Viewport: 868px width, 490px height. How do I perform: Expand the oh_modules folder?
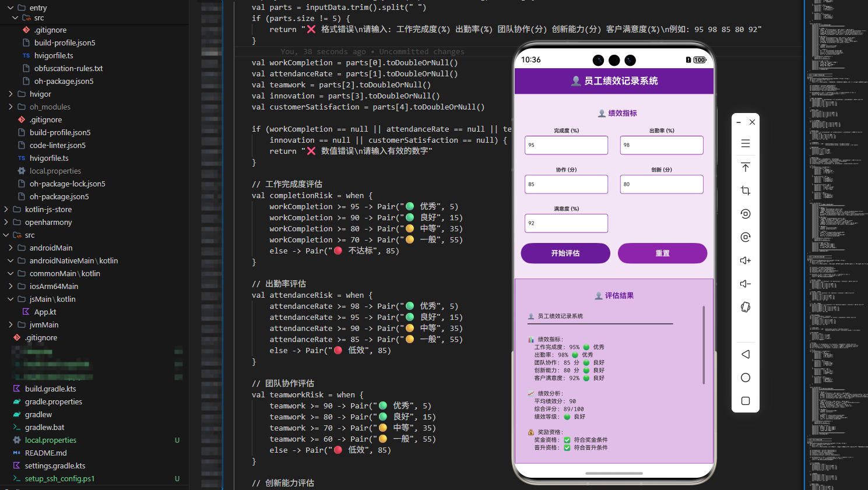point(10,107)
